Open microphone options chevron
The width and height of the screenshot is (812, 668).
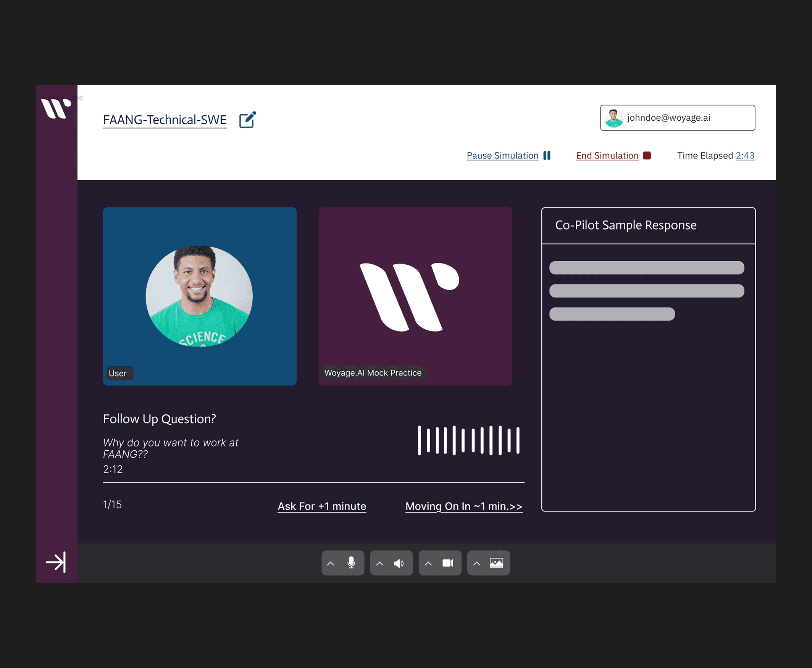pyautogui.click(x=331, y=563)
